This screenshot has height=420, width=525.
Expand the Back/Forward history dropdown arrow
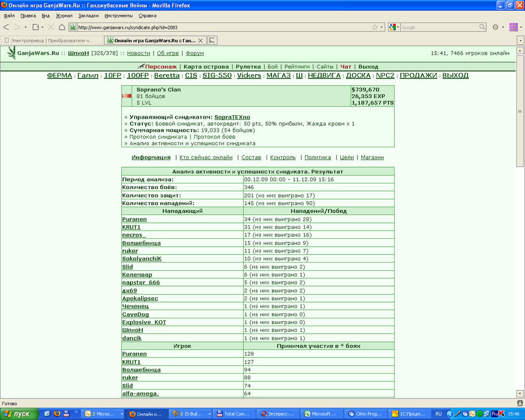pos(25,28)
